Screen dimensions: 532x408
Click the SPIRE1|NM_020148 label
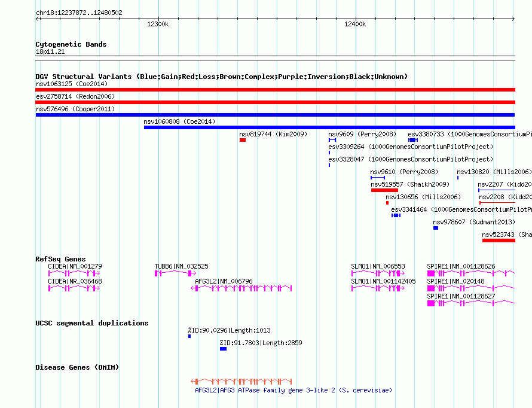tap(455, 281)
